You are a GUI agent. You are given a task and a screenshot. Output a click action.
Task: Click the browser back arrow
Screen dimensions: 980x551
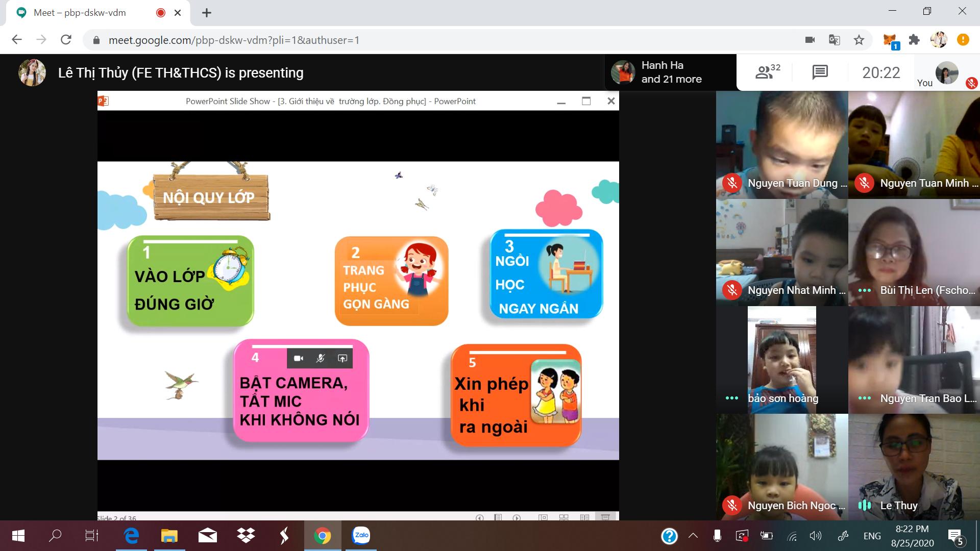click(x=17, y=40)
